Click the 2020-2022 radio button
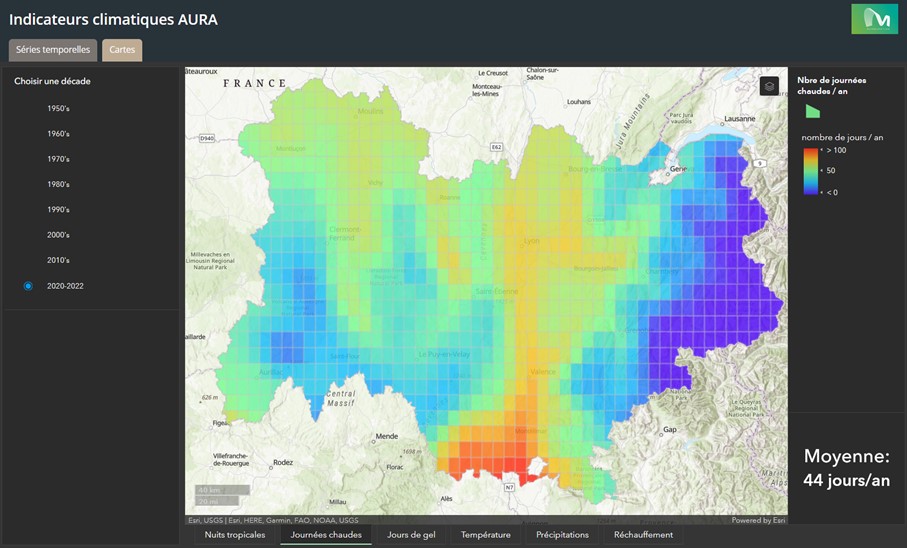The image size is (907, 548). tap(28, 286)
